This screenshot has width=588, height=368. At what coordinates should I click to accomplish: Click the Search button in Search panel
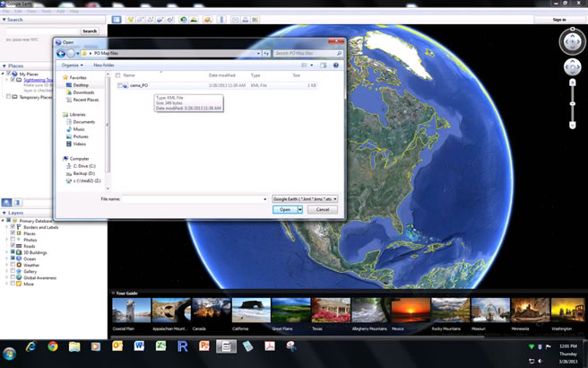pos(90,31)
